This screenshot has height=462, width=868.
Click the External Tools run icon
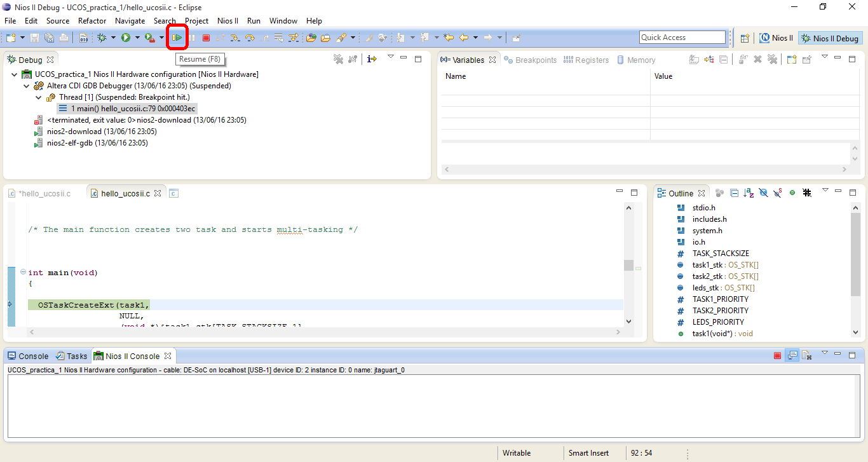150,38
